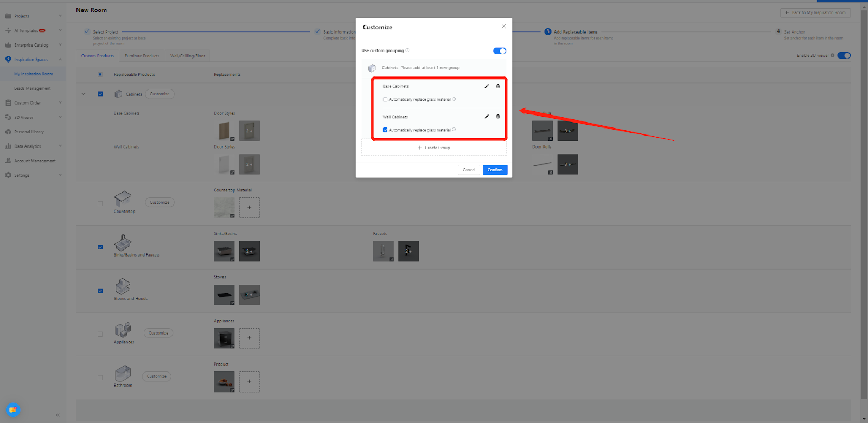Close the Customize dialog
The height and width of the screenshot is (423, 868).
point(503,27)
